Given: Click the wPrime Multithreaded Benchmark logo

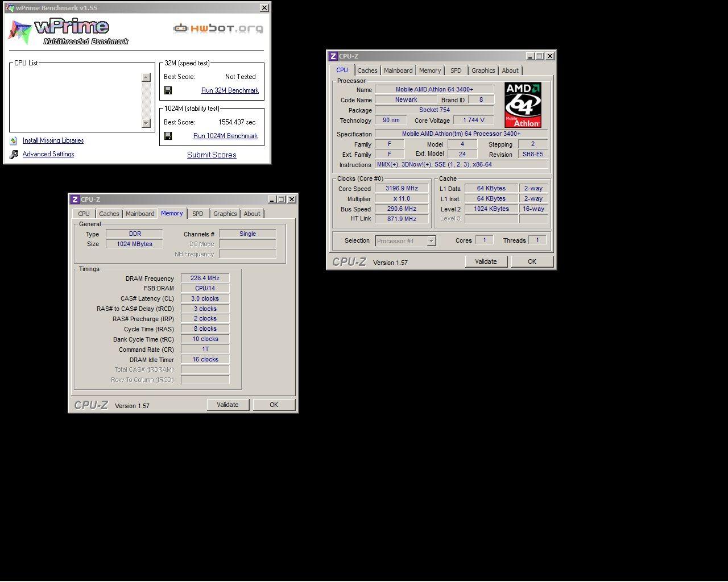Looking at the screenshot, I should click(68, 31).
